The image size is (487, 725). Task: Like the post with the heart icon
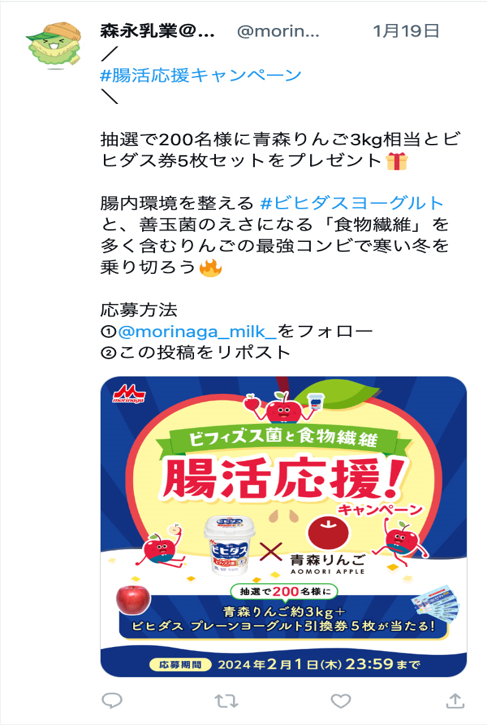(341, 701)
